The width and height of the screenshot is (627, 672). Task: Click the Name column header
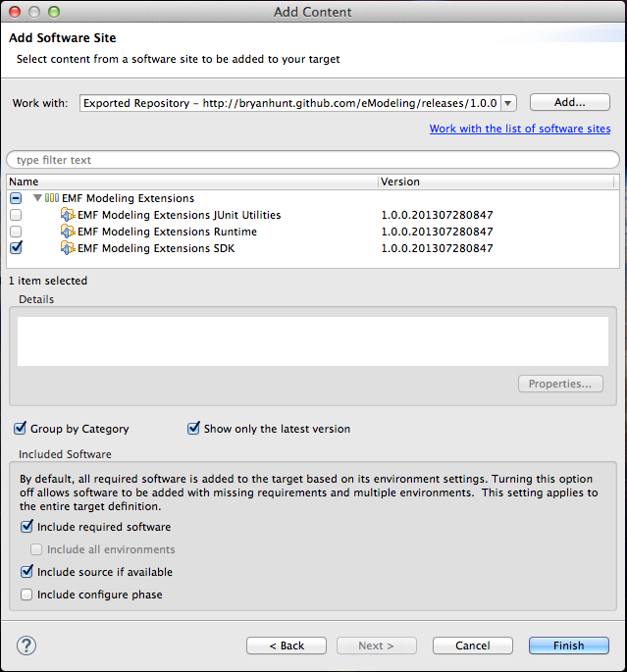tap(192, 181)
